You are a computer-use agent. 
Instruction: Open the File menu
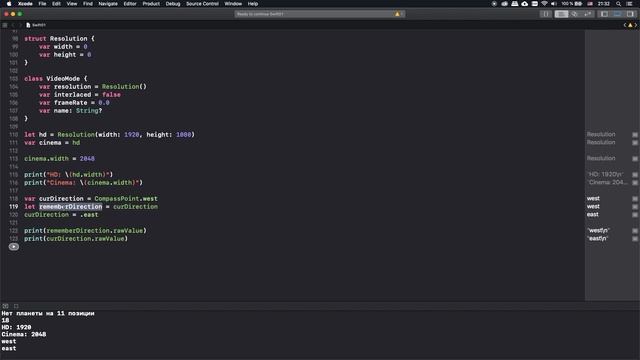[42, 4]
